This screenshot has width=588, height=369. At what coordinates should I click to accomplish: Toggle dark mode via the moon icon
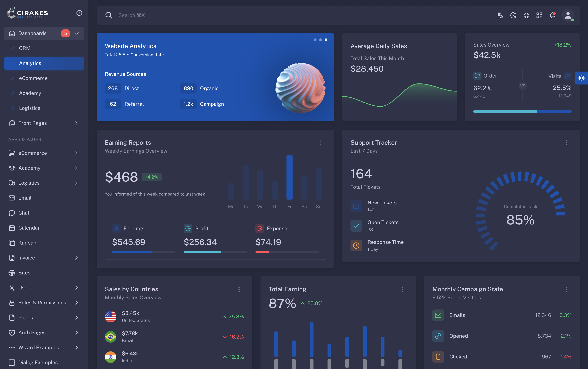click(513, 15)
